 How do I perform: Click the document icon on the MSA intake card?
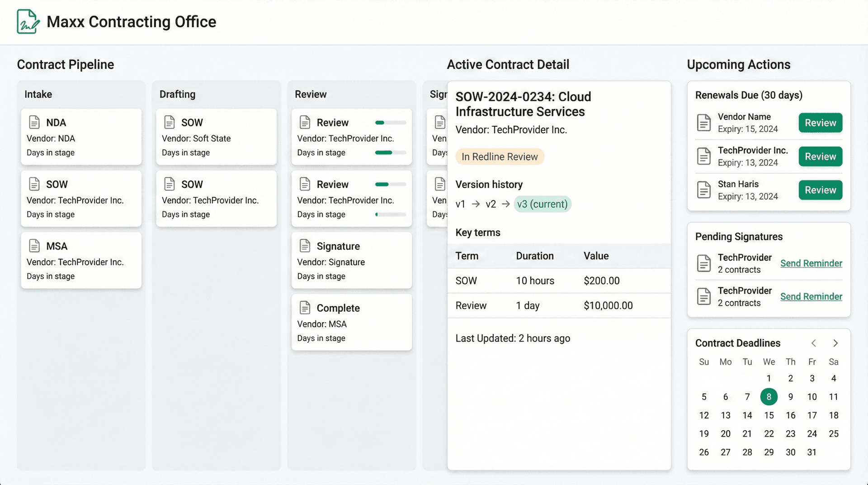[x=34, y=245]
